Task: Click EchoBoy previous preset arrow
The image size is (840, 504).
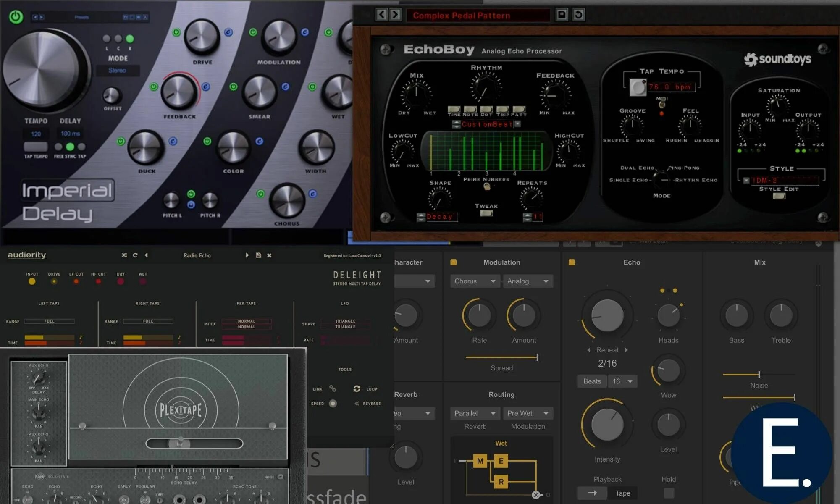Action: tap(381, 15)
